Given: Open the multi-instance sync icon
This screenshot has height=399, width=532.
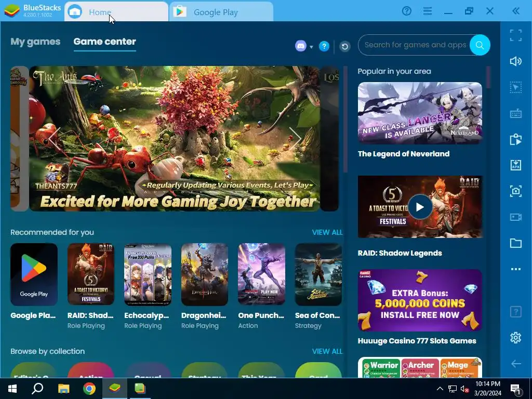Looking at the screenshot, I should click(x=516, y=139).
